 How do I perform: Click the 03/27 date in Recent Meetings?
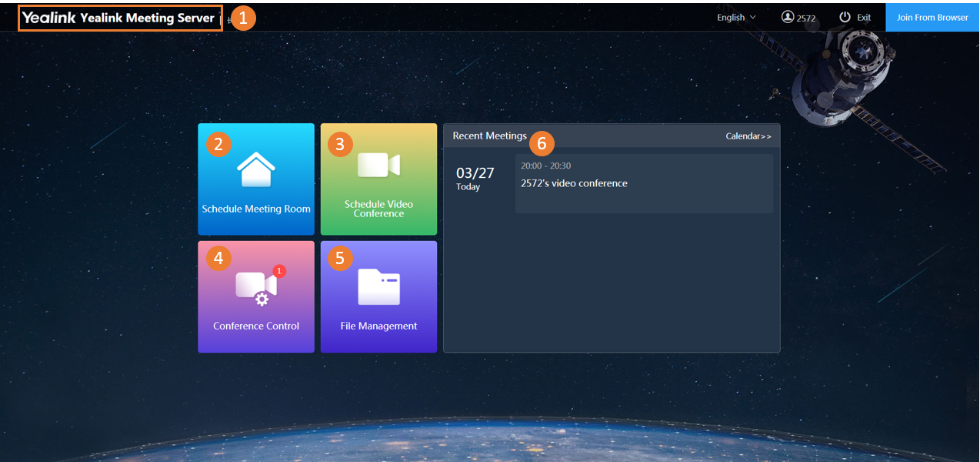click(x=475, y=172)
